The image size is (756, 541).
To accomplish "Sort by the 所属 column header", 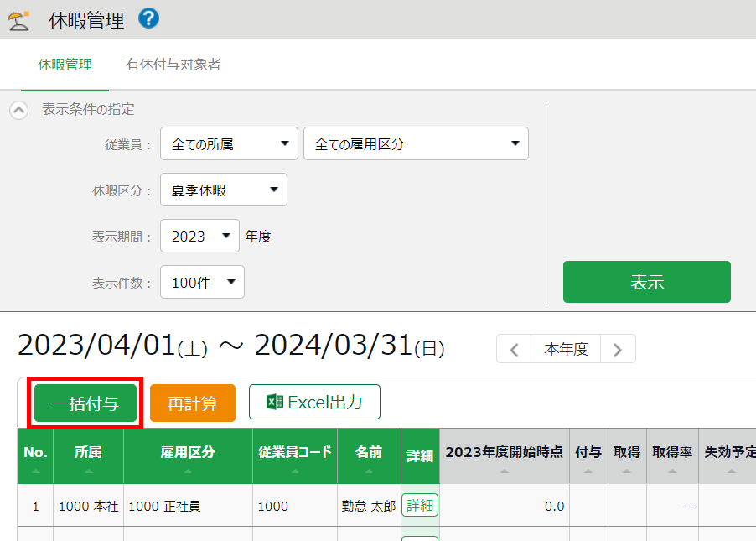I will point(88,456).
